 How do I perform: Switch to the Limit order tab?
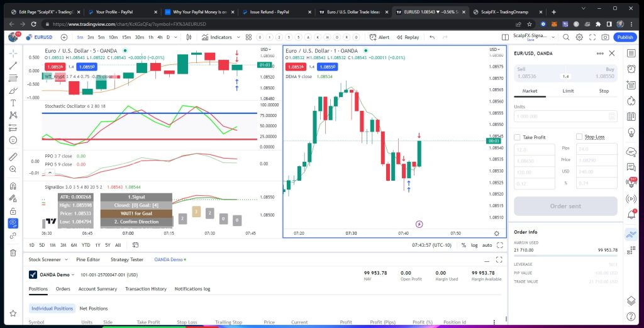(x=567, y=91)
